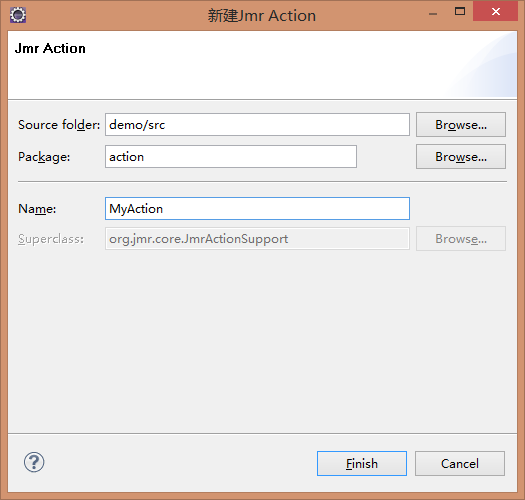Minimize the 新建Jmr Action dialog
Image resolution: width=525 pixels, height=500 pixels.
pyautogui.click(x=433, y=14)
